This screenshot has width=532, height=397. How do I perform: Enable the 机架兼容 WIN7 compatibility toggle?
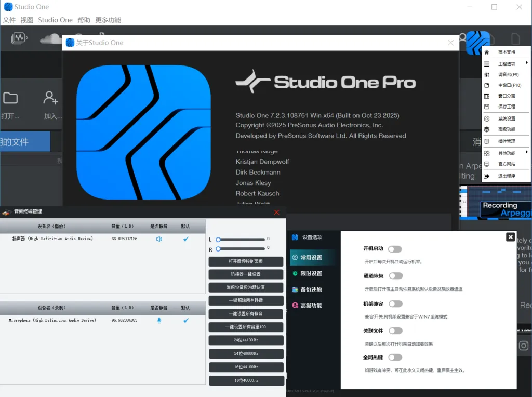click(395, 303)
